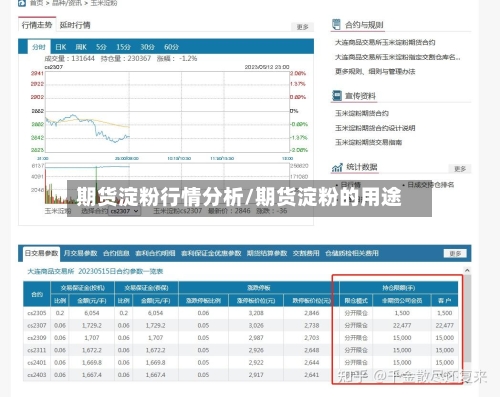This screenshot has height=397, width=500.
Task: Open 大连商品交易所玉米淀粉指定交割仓库名 link
Action: click(397, 57)
